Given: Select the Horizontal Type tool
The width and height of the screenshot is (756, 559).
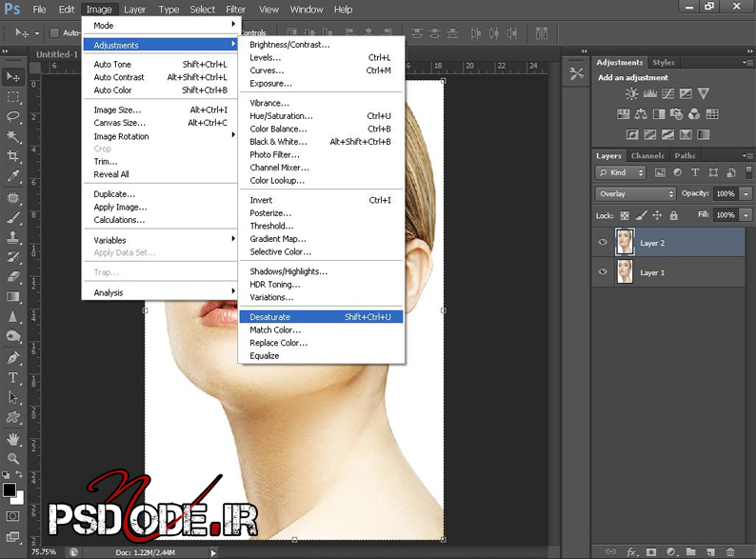Looking at the screenshot, I should (x=13, y=378).
